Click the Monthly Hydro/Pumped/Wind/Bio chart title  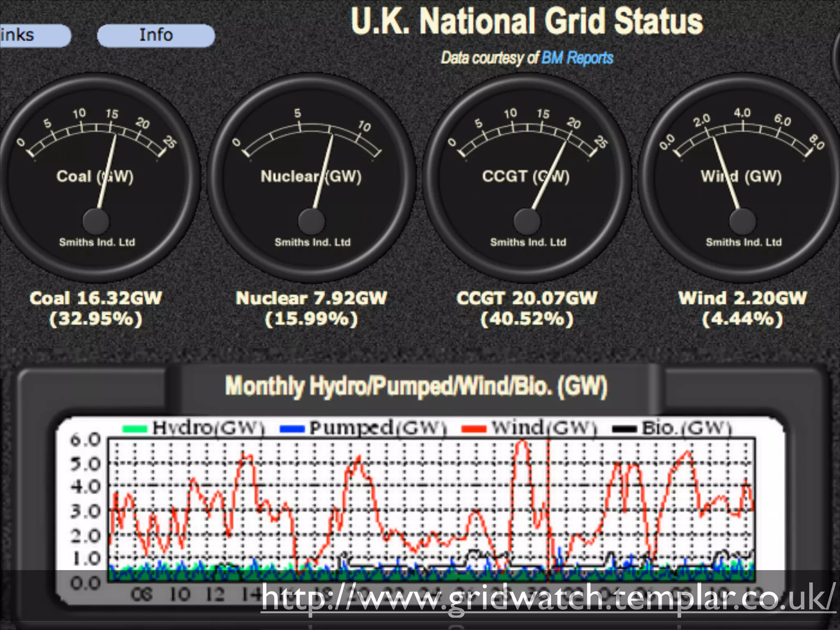tap(416, 386)
